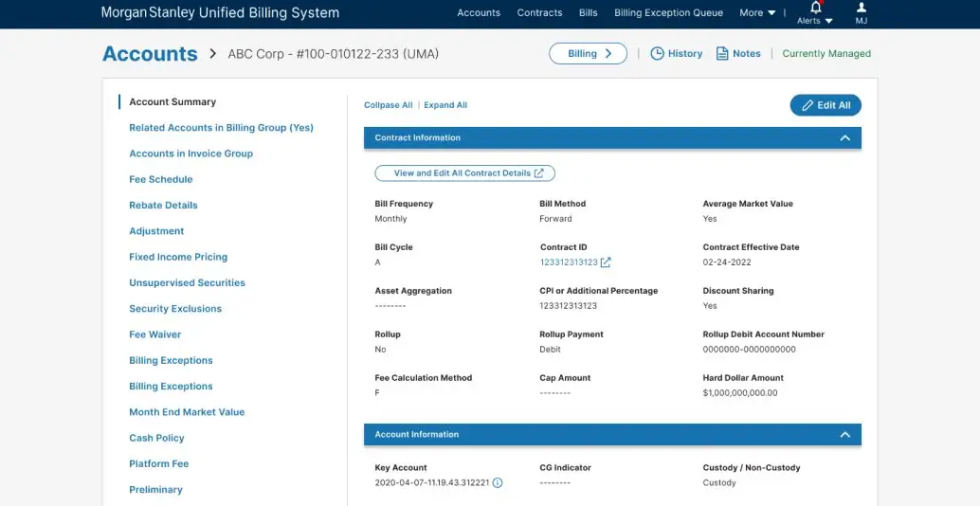This screenshot has width=980, height=506.
Task: Go to Platform Fee section
Action: [x=158, y=464]
